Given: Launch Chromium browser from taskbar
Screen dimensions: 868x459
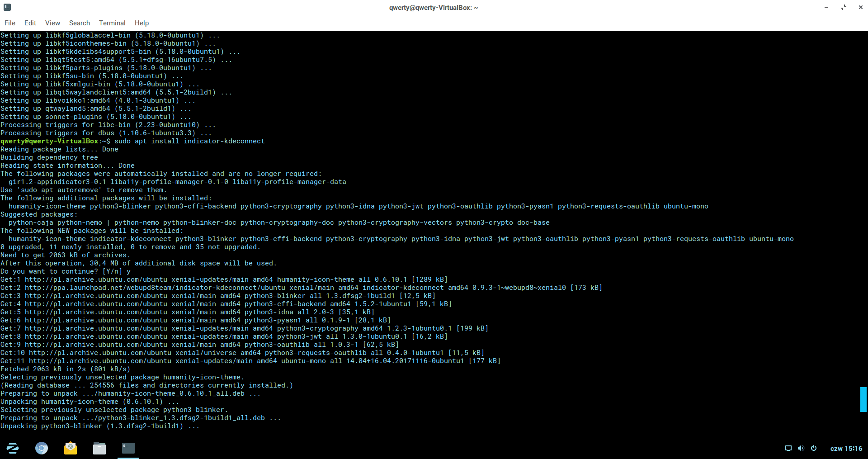Looking at the screenshot, I should (42, 448).
